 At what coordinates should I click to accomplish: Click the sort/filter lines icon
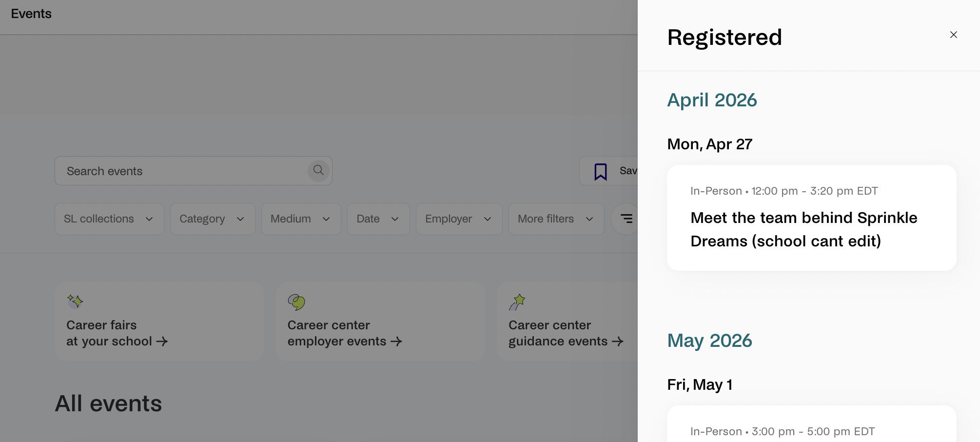[x=627, y=219]
